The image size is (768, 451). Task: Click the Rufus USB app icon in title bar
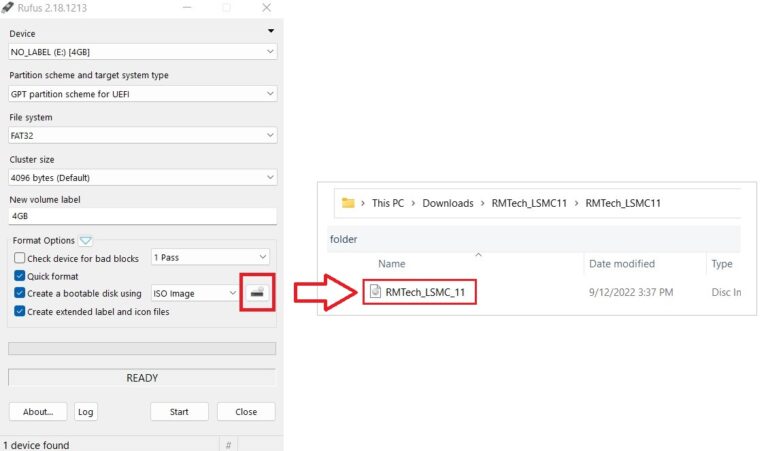coord(7,7)
